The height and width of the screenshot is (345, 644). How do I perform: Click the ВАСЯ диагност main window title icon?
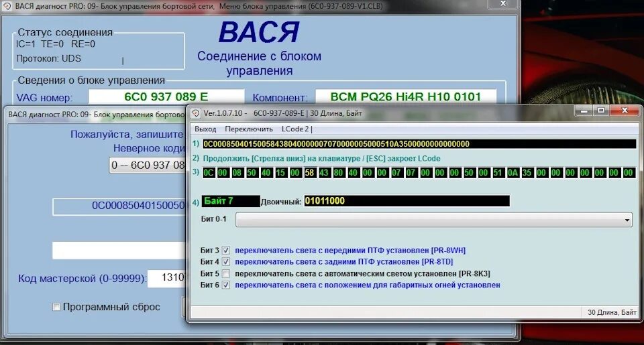click(7, 6)
